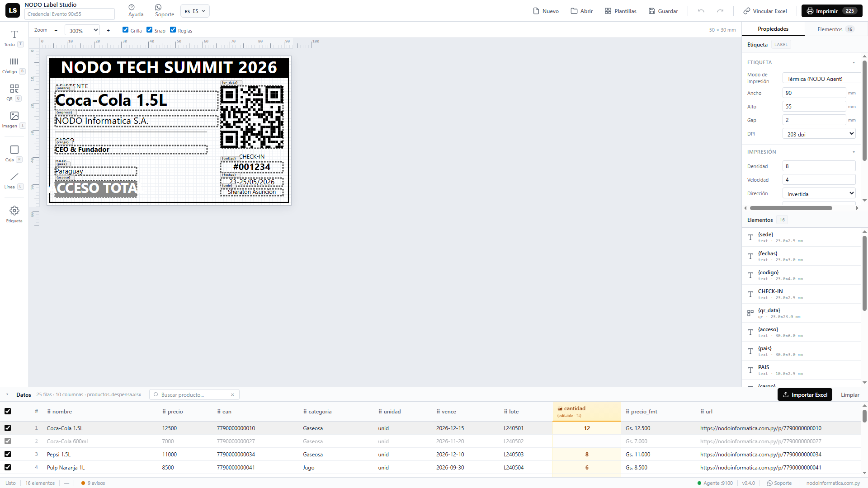Uncheck the Coca-Cola 1.5L row

pyautogui.click(x=8, y=428)
